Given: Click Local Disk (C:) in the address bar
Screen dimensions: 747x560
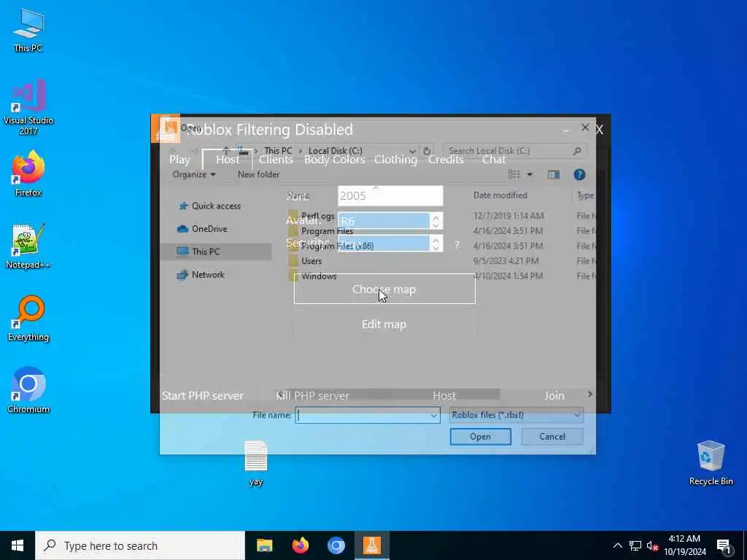Looking at the screenshot, I should coord(335,151).
